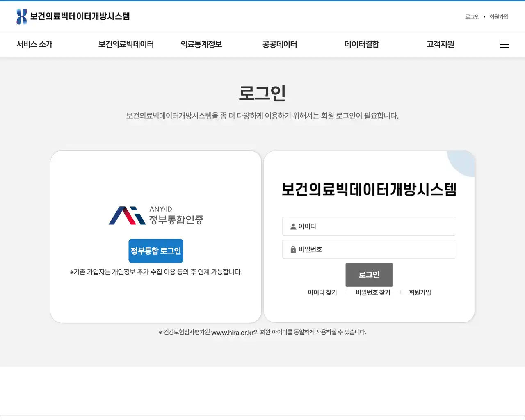Click the gray 로그인 submit button
The image size is (525, 420).
[369, 275]
